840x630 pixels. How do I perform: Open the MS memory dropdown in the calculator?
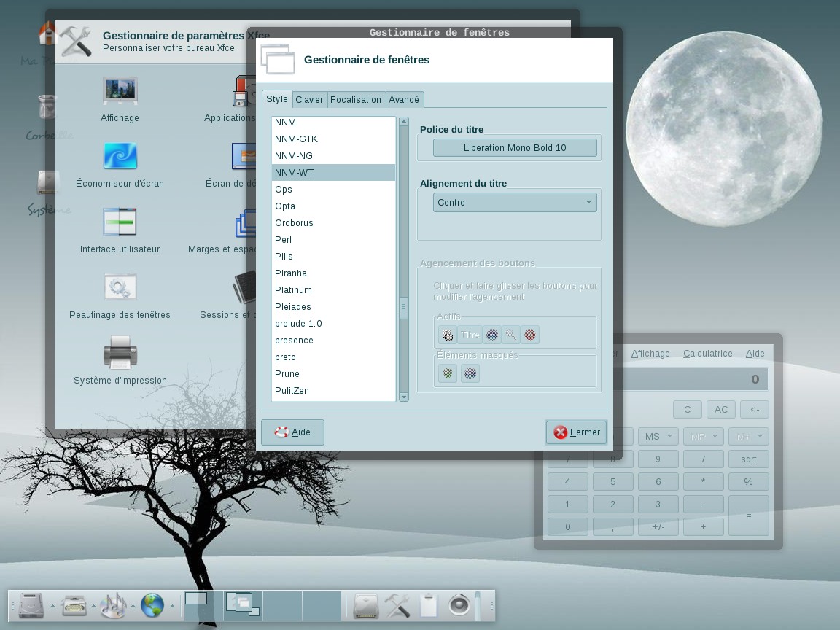point(658,437)
